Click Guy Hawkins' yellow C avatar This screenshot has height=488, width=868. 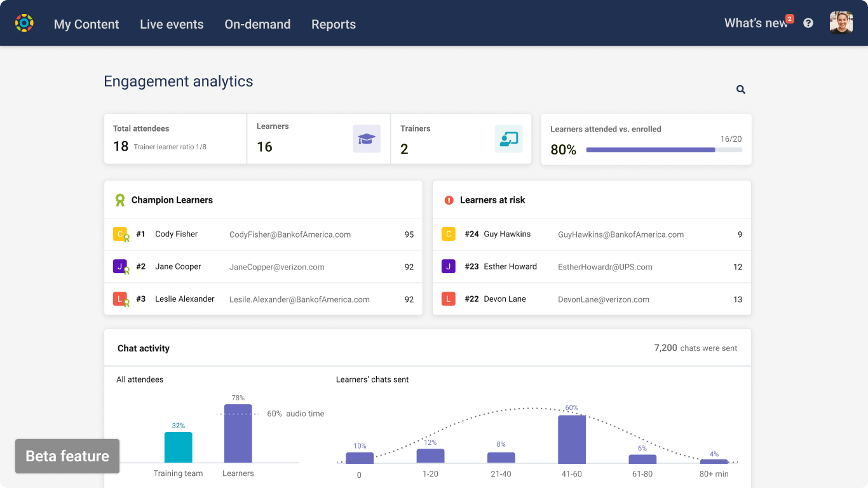coord(449,234)
